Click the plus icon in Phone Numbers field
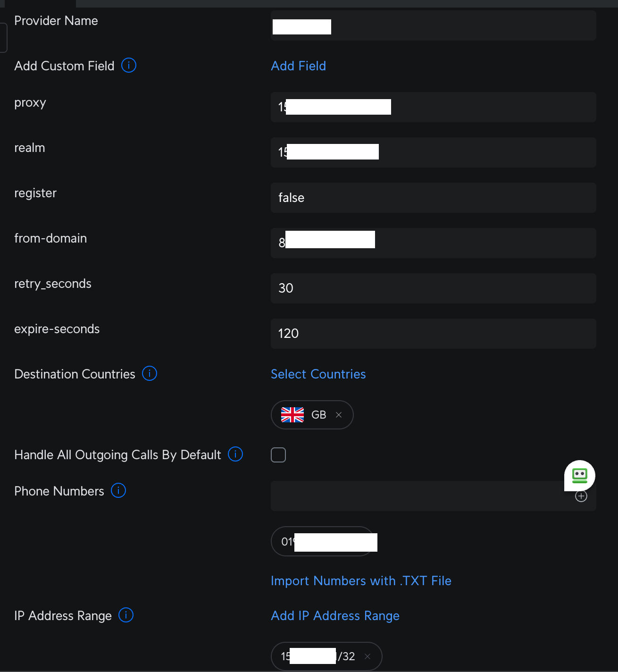618x672 pixels. point(581,496)
